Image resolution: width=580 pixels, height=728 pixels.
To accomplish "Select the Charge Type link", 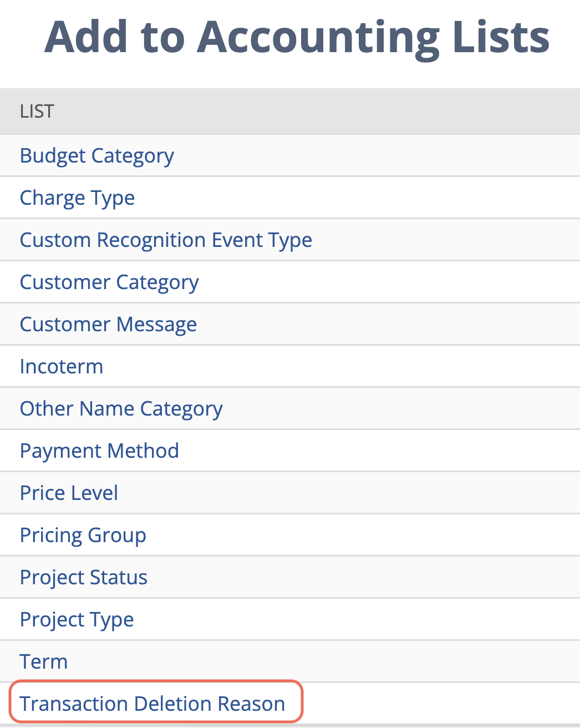I will (x=77, y=198).
